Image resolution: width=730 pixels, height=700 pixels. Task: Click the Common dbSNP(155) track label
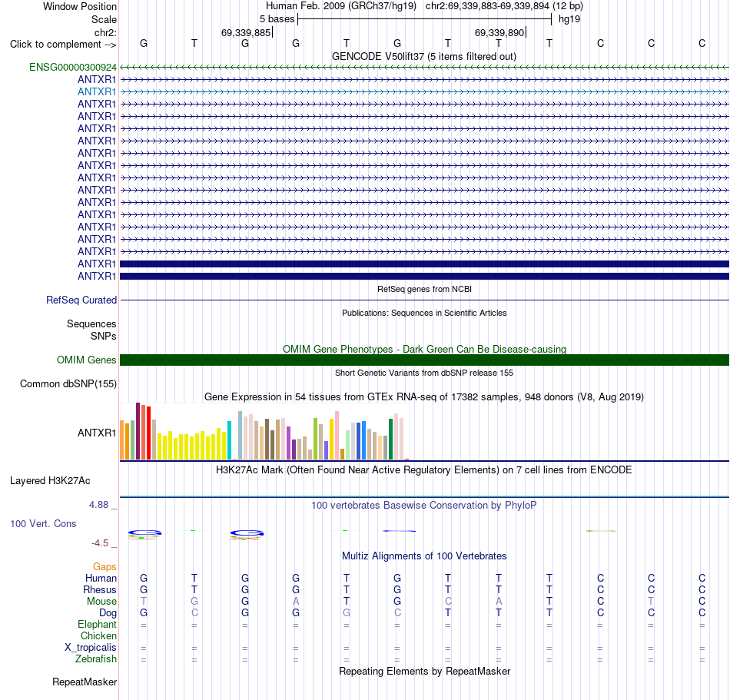68,384
